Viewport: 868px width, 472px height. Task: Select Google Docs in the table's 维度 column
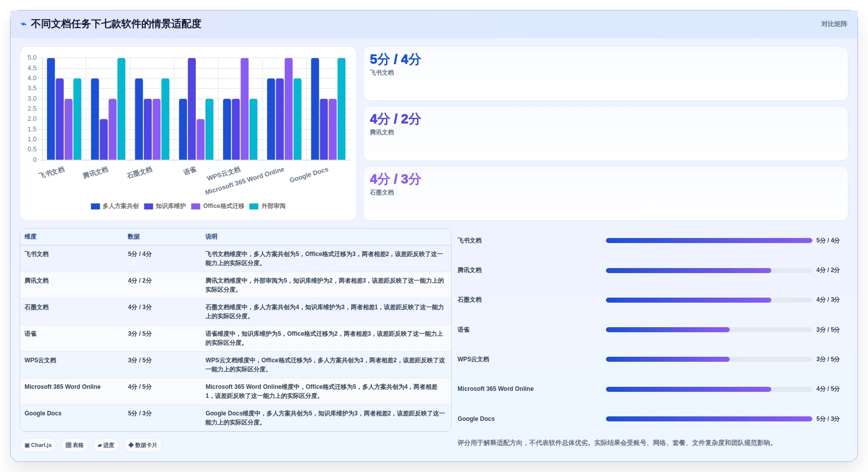(x=43, y=413)
